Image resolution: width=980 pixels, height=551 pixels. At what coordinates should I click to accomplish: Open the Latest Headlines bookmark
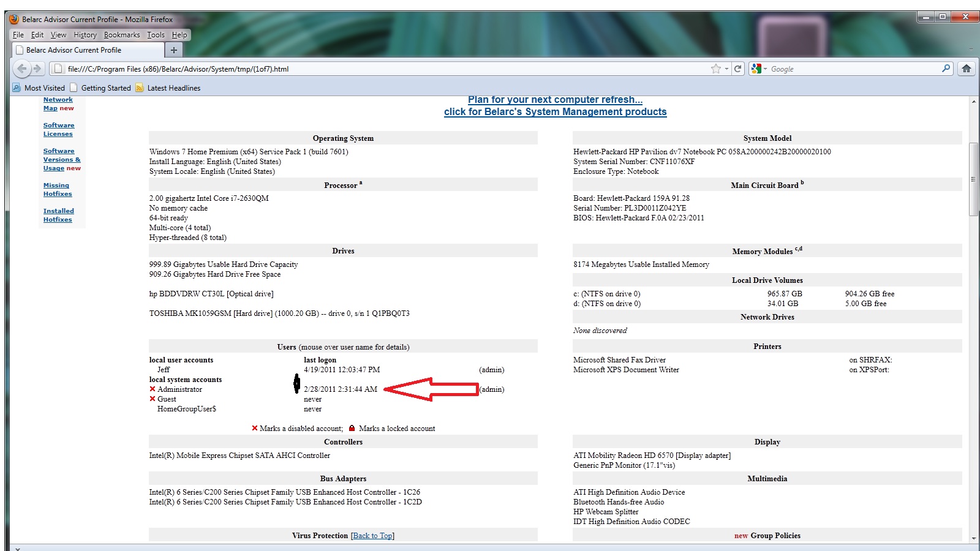pos(168,88)
